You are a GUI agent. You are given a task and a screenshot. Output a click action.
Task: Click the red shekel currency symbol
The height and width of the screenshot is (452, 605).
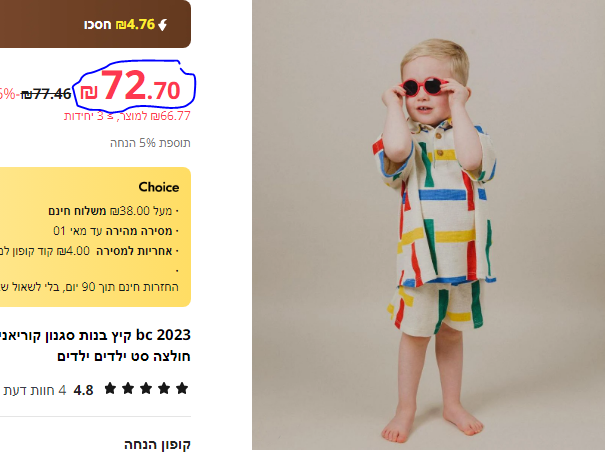pyautogui.click(x=89, y=92)
